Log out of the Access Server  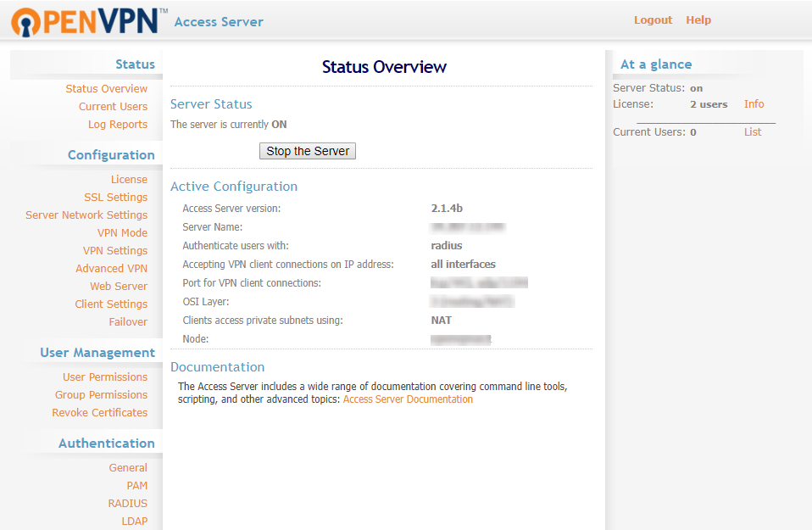point(653,20)
